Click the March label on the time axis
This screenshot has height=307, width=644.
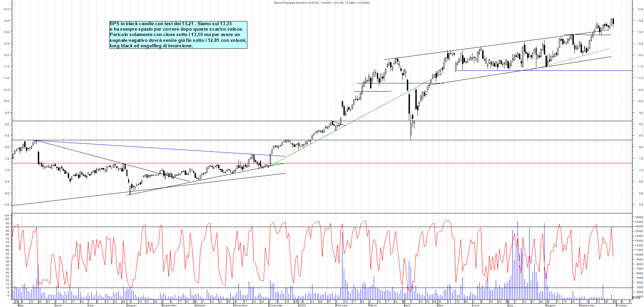(x=373, y=305)
